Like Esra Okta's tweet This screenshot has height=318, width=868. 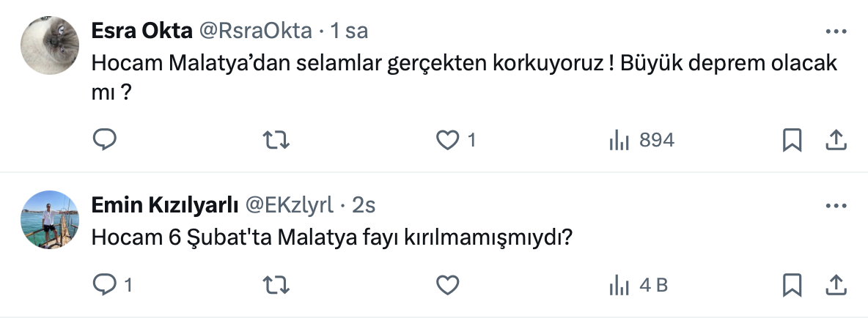447,140
